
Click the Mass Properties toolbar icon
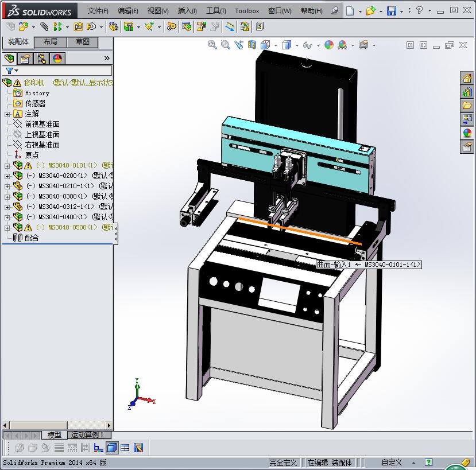(x=245, y=26)
